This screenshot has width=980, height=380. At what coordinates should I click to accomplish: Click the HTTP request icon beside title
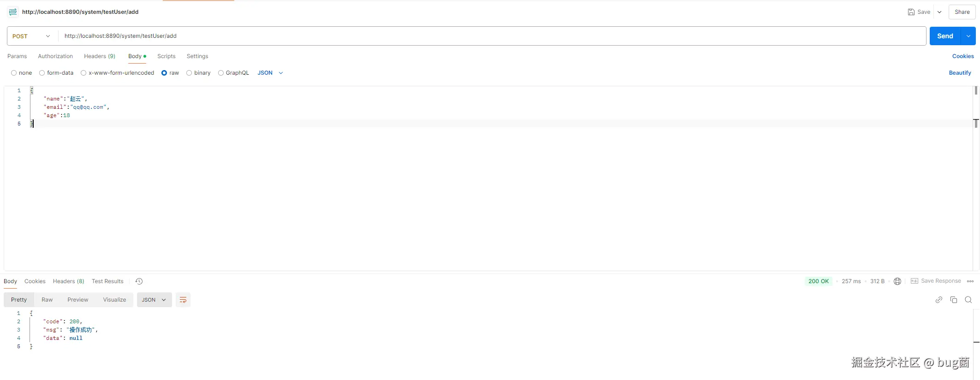13,12
